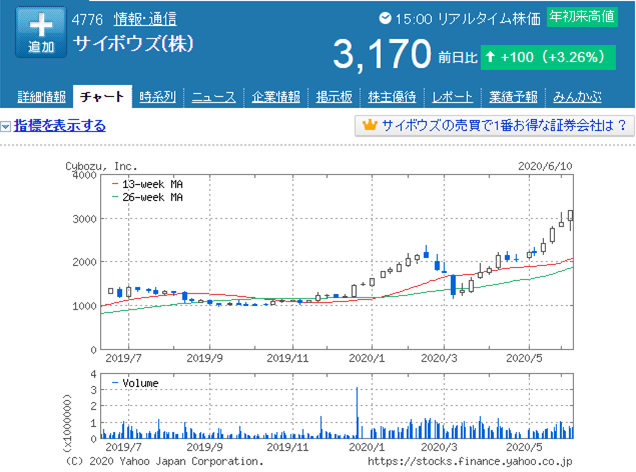The height and width of the screenshot is (472, 636).
Task: Select the チャート tab
Action: [x=102, y=97]
